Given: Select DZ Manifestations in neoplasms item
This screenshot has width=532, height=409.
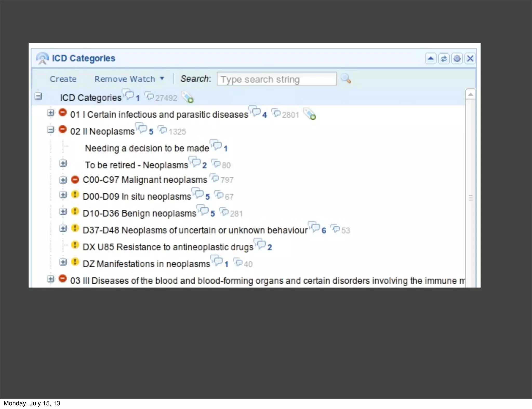Looking at the screenshot, I should coord(146,264).
